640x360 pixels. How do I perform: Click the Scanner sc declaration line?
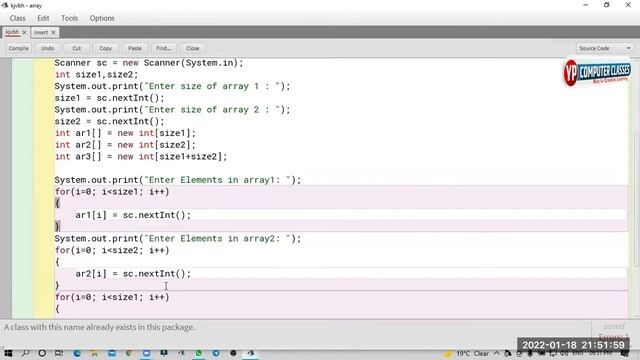[149, 63]
